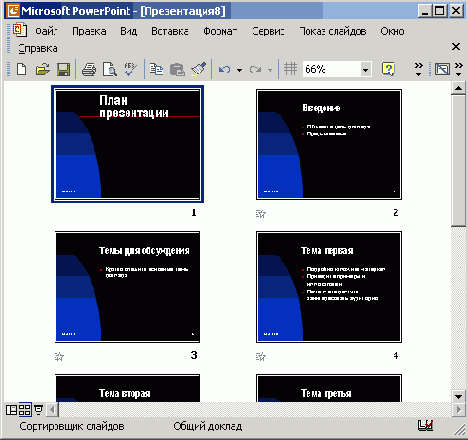468x440 pixels.
Task: Save presentation with the floppy disk icon
Action: (63, 69)
